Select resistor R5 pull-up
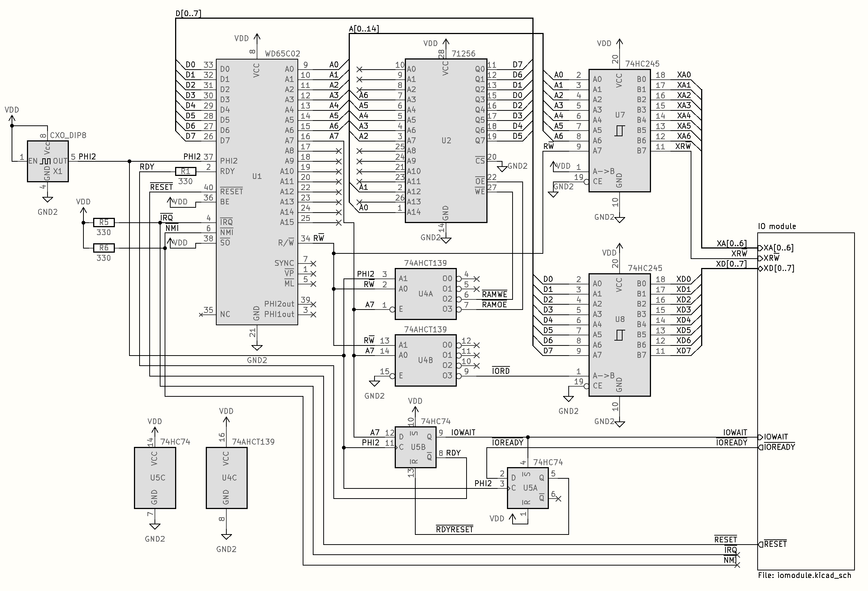Viewport: 868px width, 591px height. tap(104, 222)
